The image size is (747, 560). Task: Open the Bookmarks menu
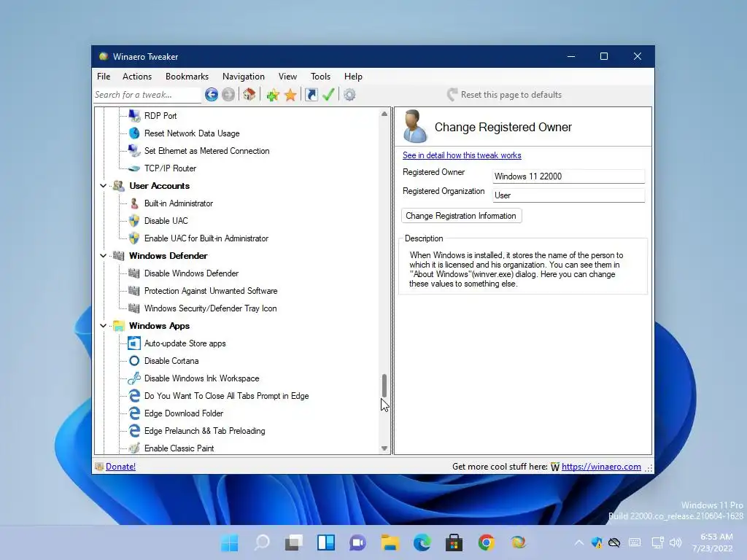pyautogui.click(x=187, y=76)
